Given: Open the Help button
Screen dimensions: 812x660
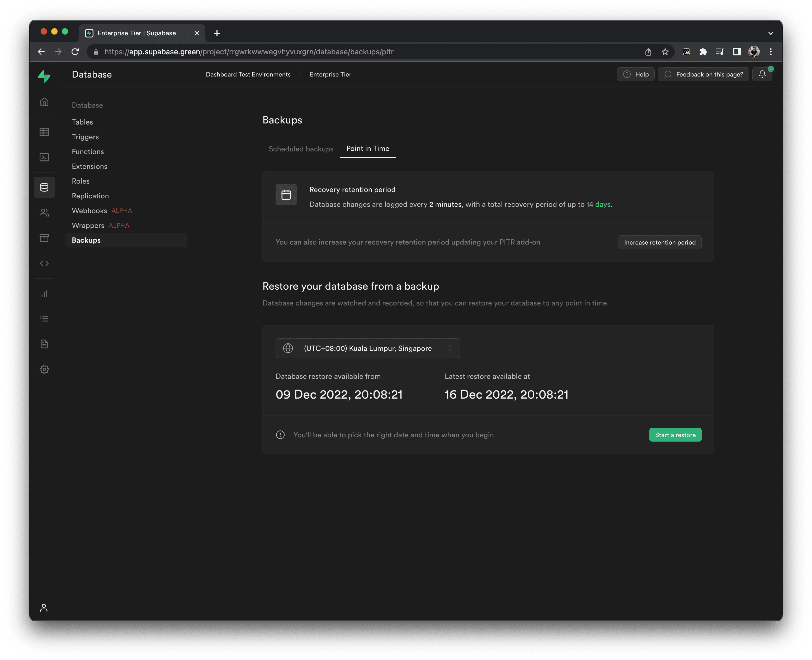Looking at the screenshot, I should click(635, 74).
